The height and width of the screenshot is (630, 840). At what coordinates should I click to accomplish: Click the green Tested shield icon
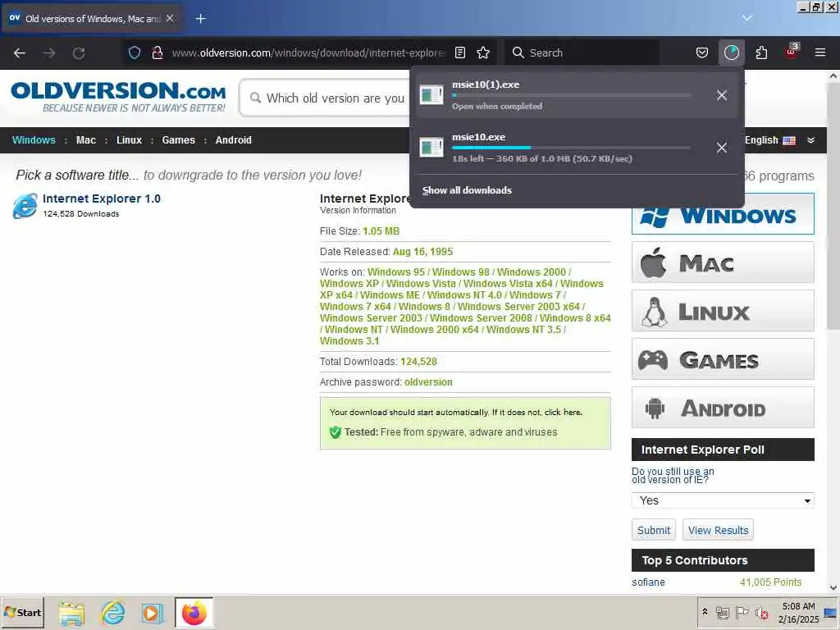336,432
